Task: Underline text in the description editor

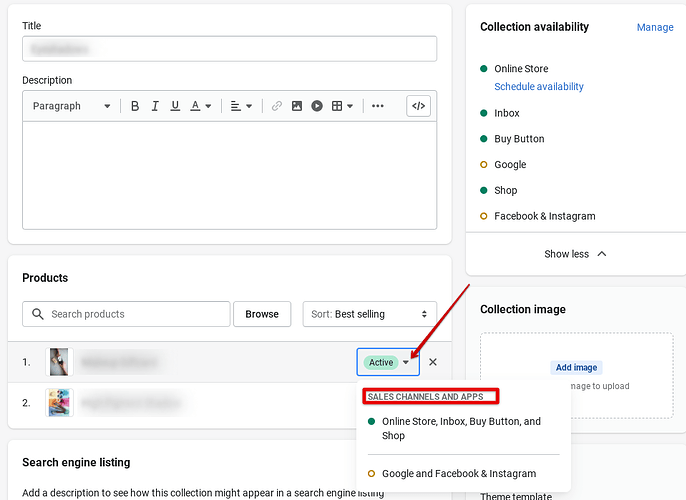Action: point(175,106)
